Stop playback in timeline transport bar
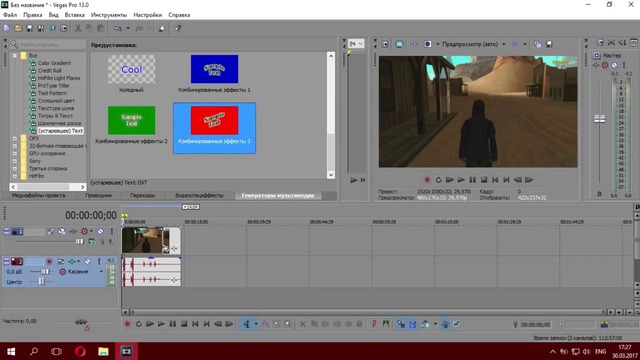 point(184,324)
